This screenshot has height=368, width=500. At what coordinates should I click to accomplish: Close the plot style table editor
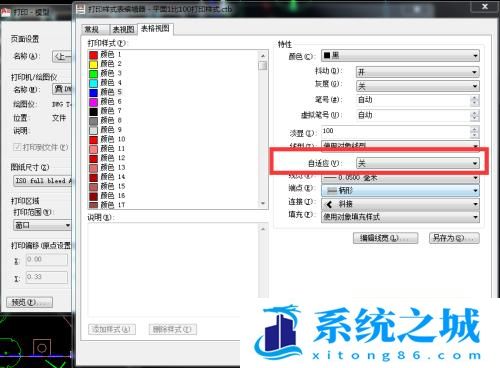click(485, 7)
